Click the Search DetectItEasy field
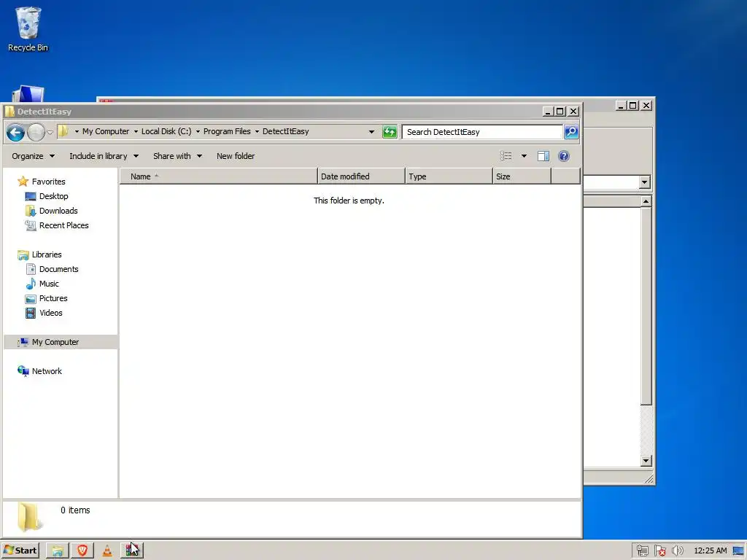 [x=482, y=132]
